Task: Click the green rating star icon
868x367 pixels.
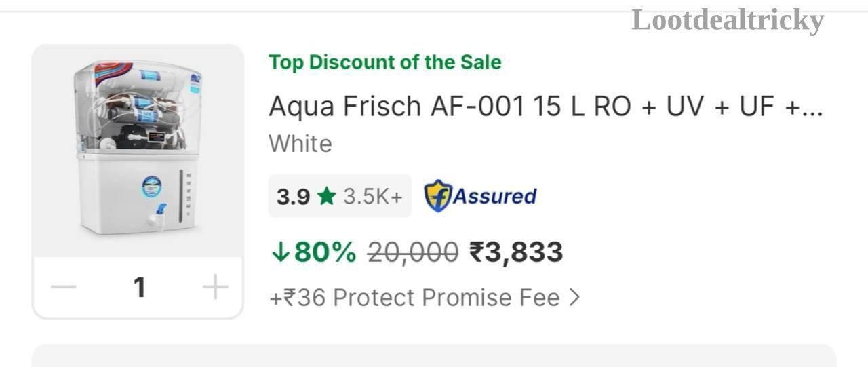Action: (x=326, y=197)
